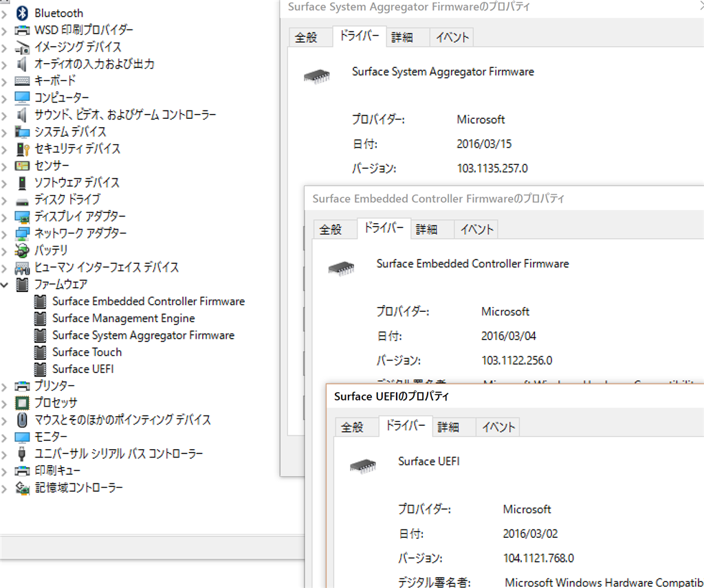Expand the プリンター category

coord(5,387)
